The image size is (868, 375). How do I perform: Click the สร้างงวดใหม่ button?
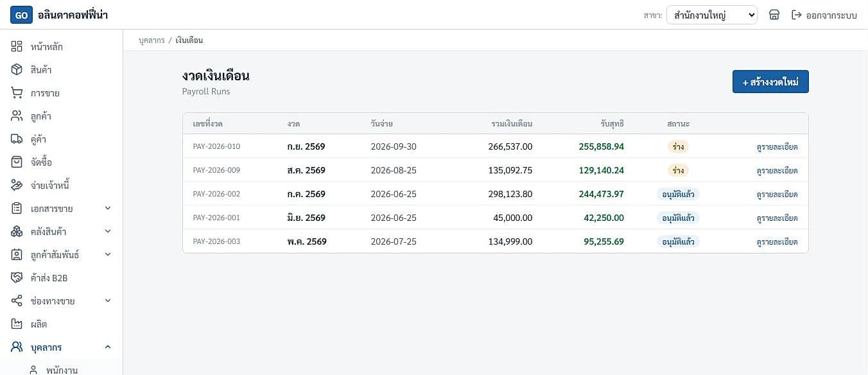(x=770, y=82)
